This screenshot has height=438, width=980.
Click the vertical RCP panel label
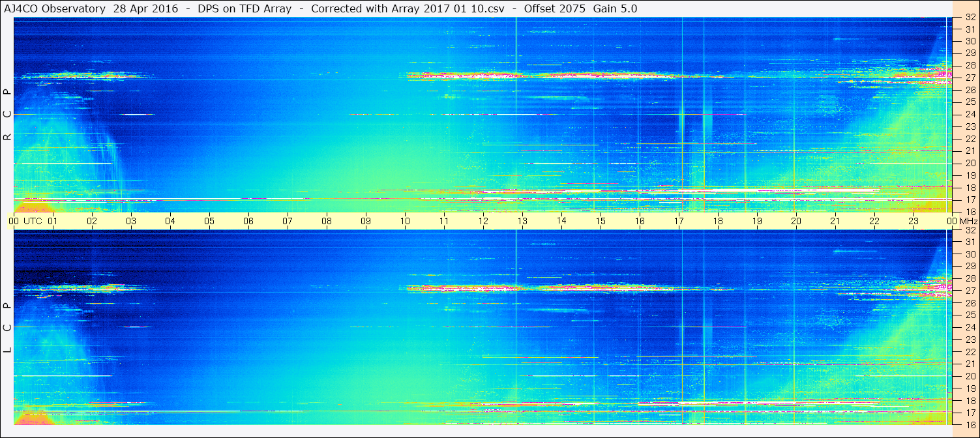click(x=7, y=115)
